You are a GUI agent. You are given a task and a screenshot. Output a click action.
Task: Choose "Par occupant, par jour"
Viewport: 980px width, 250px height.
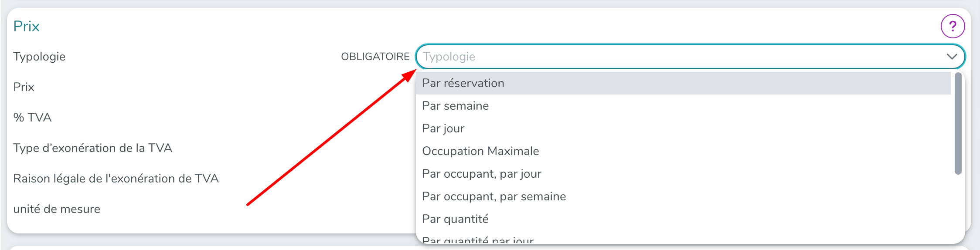482,174
